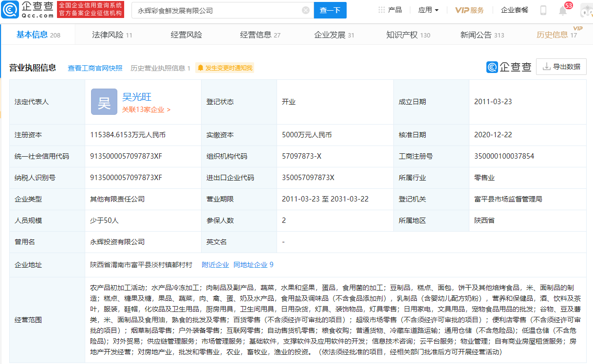This screenshot has width=593, height=364.
Task: Open the user avatar in the header
Action: click(x=586, y=10)
